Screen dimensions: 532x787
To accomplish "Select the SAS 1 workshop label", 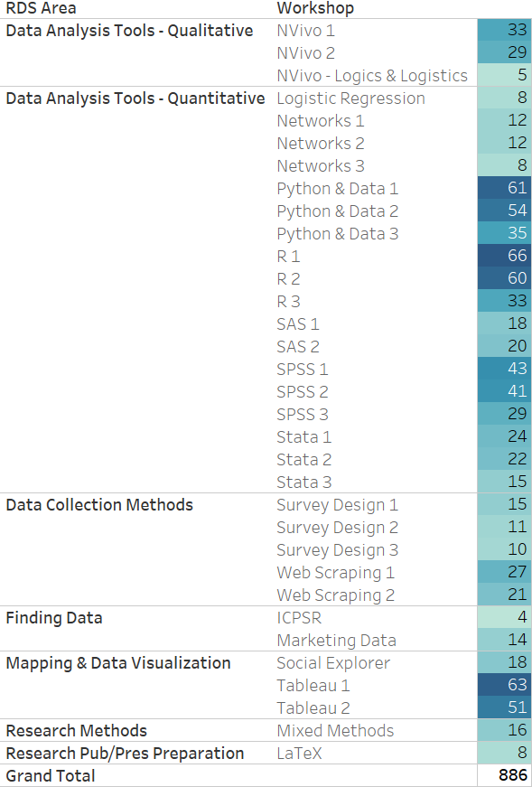I will [x=298, y=324].
